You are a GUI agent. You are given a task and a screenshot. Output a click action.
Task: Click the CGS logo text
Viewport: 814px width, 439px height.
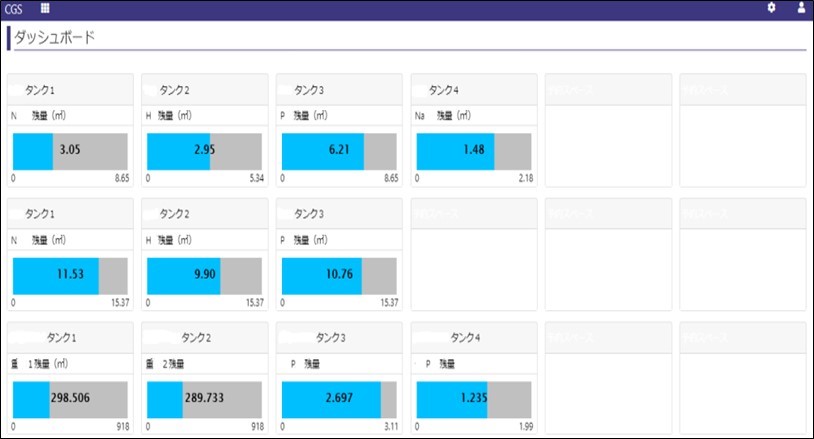tap(14, 8)
